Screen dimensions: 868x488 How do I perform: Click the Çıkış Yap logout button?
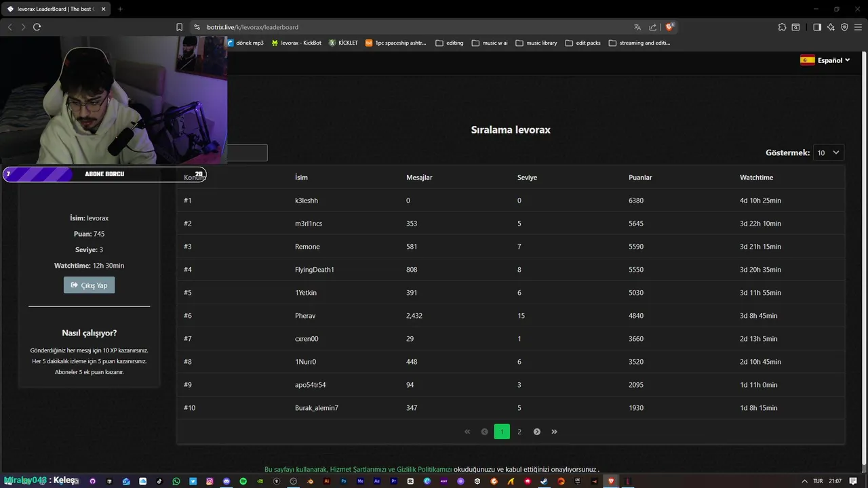[90, 285]
